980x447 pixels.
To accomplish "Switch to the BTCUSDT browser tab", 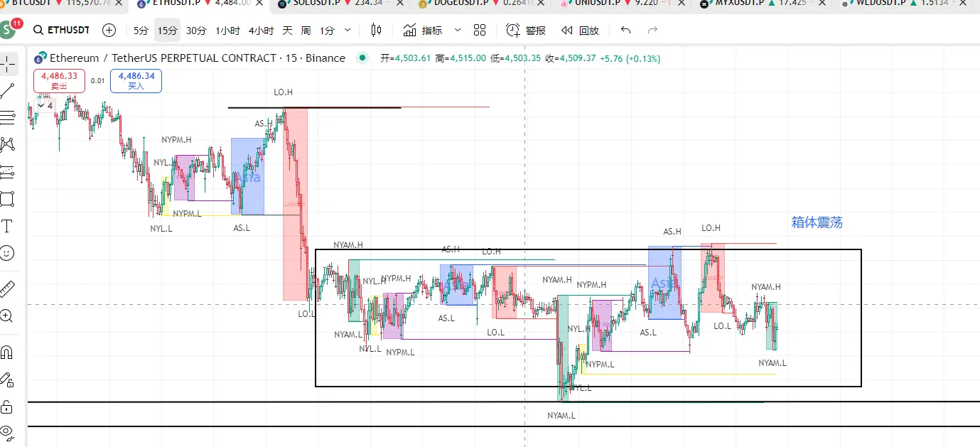I will tap(63, 4).
